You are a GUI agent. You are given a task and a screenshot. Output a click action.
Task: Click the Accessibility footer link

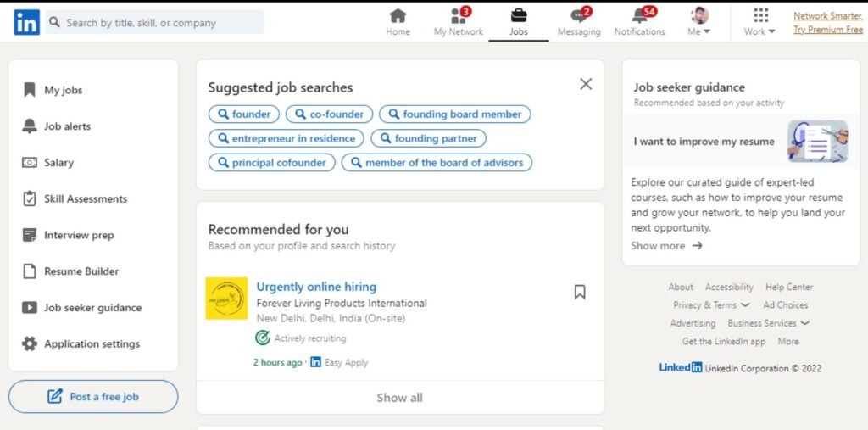pyautogui.click(x=729, y=287)
